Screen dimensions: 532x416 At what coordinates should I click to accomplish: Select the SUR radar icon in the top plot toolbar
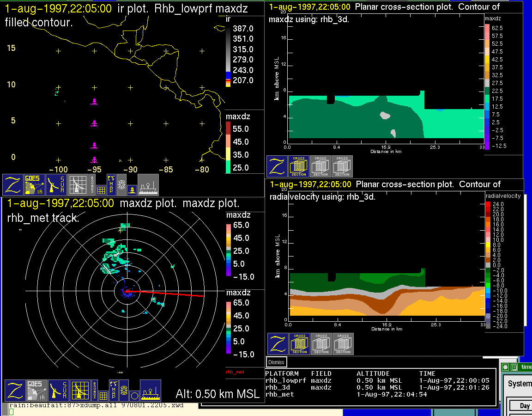(57, 185)
